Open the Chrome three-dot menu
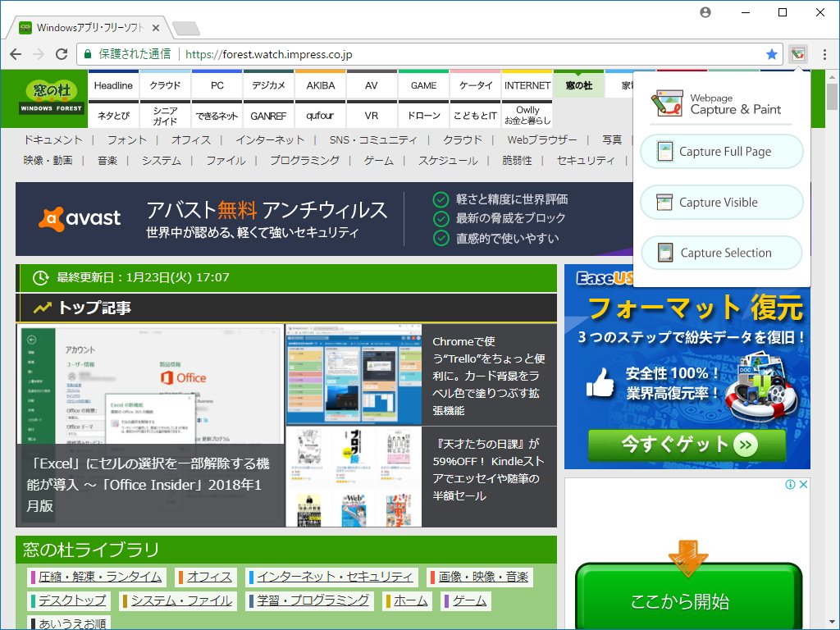The height and width of the screenshot is (630, 840). click(823, 52)
